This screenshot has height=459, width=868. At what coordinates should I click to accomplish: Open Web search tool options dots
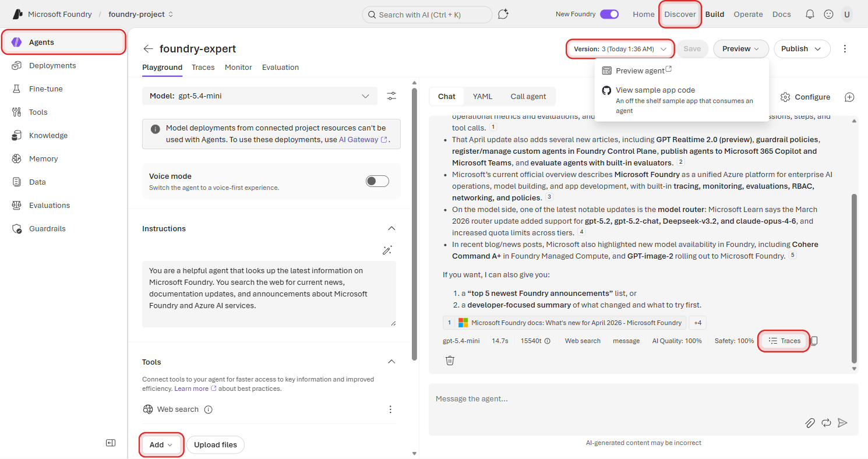[391, 409]
